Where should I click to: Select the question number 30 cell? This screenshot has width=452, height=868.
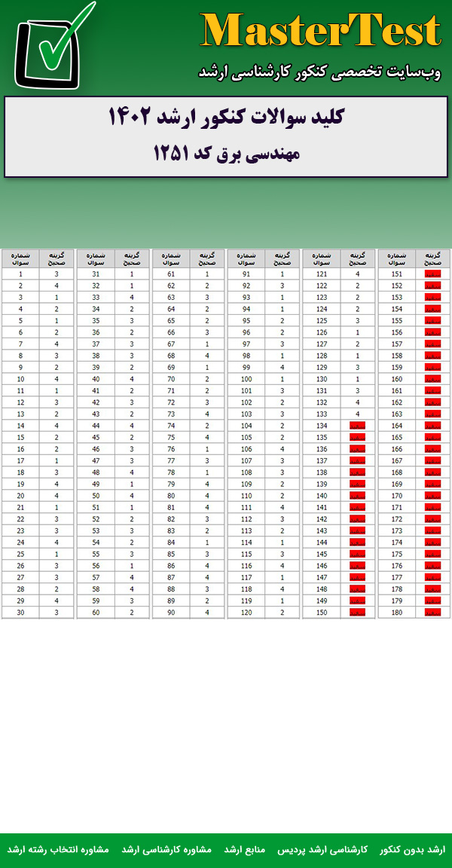(20, 613)
